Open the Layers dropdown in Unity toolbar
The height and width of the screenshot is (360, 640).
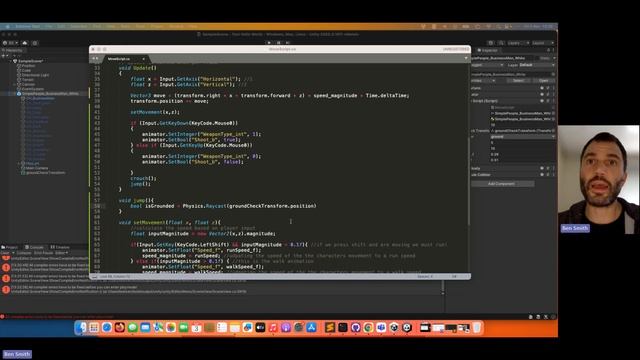(x=518, y=43)
